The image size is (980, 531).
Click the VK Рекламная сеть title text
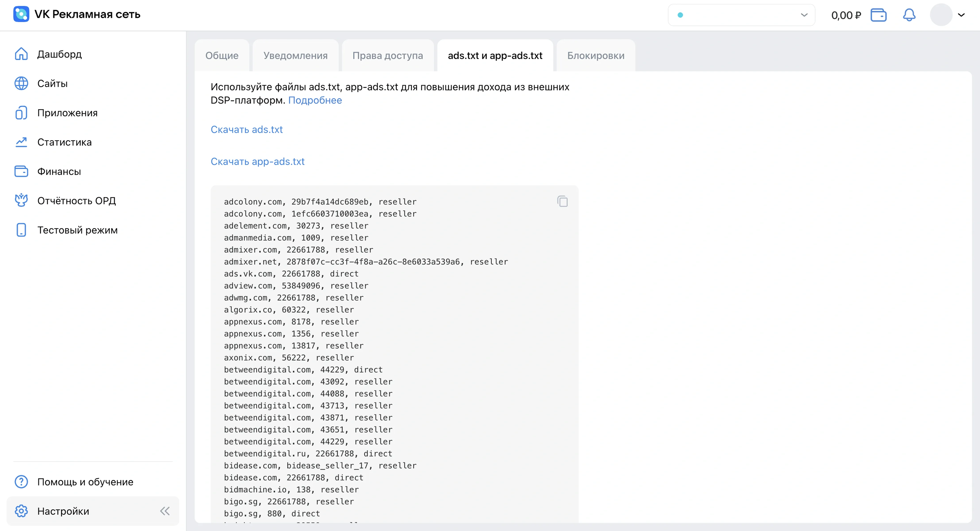click(88, 14)
